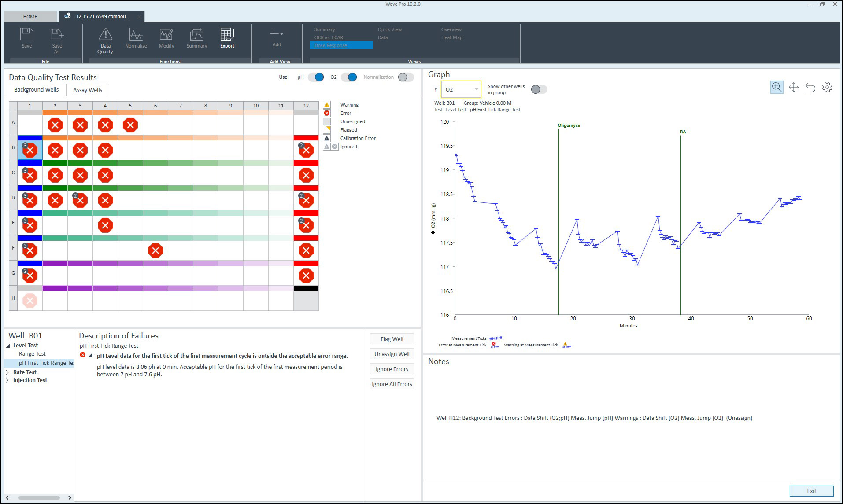Select error icon in well B12
This screenshot has height=504, width=843.
(306, 150)
